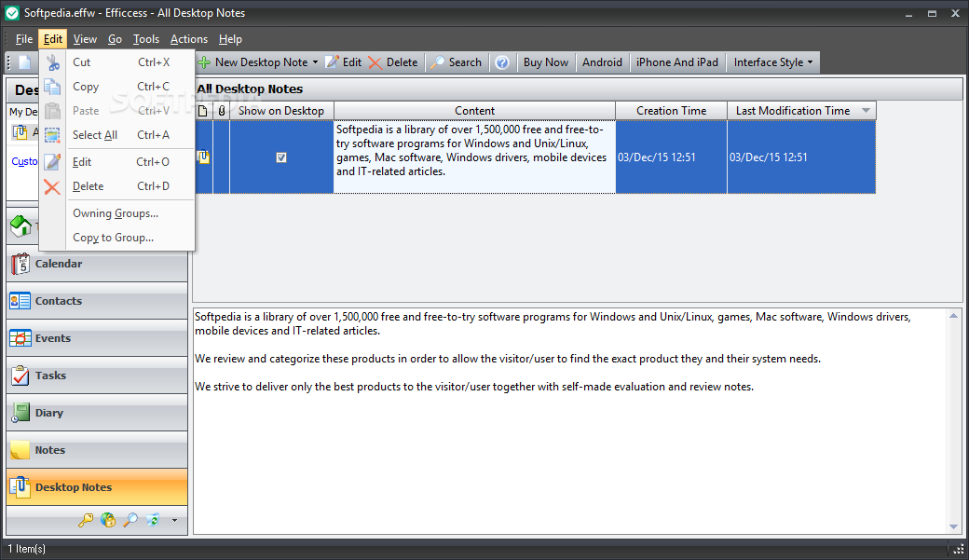The width and height of the screenshot is (969, 560).
Task: Click the toolbar Edit button
Action: point(344,62)
